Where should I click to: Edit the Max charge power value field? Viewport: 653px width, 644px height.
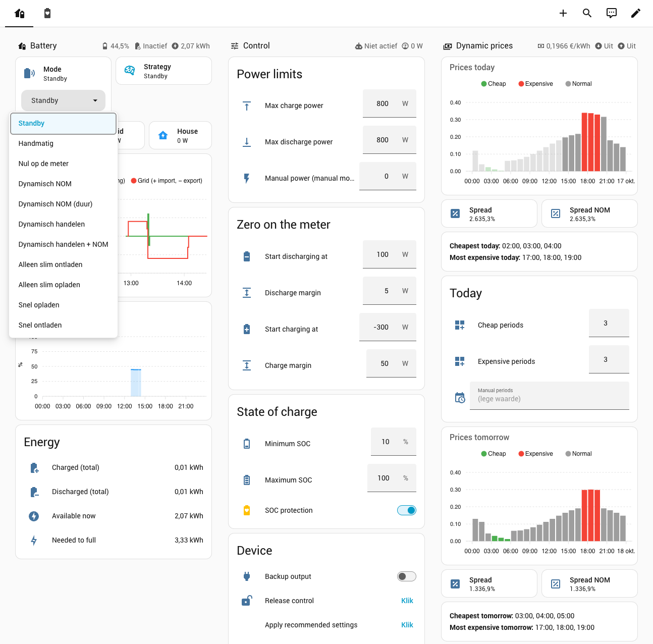[x=390, y=103]
